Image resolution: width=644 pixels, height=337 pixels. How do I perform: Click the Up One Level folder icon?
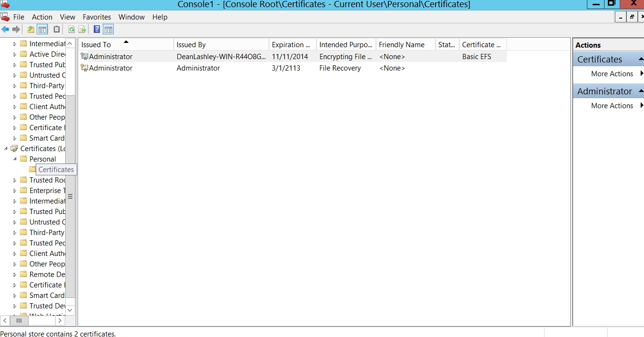coord(31,30)
